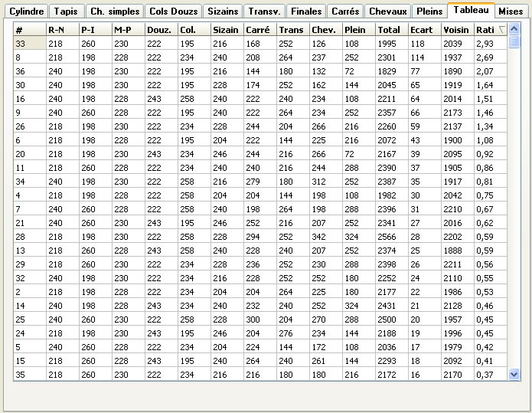532x413 pixels.
Task: Open the Tapis tab
Action: point(65,11)
